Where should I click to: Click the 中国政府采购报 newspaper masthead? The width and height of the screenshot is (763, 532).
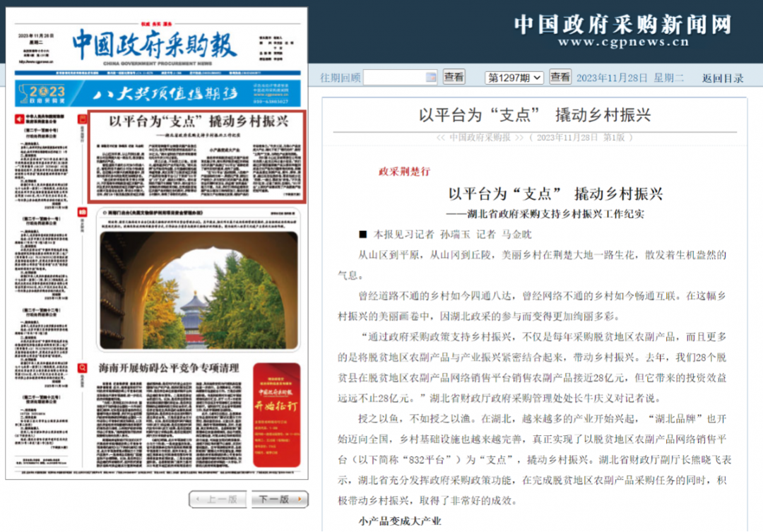coord(153,45)
